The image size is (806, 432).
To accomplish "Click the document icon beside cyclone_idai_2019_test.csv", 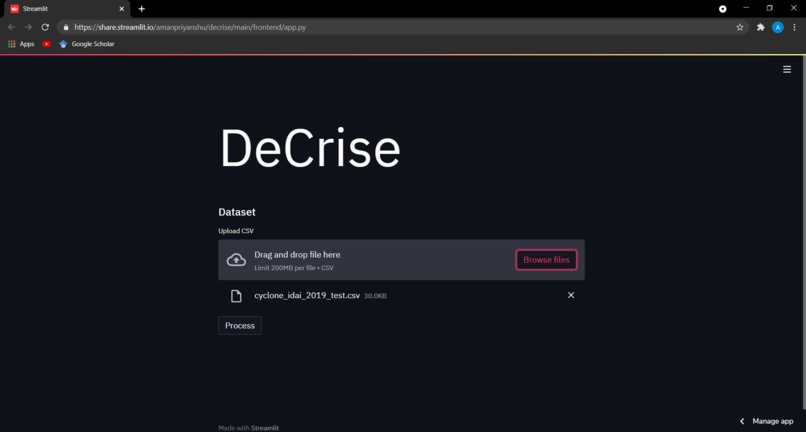I will tap(236, 296).
